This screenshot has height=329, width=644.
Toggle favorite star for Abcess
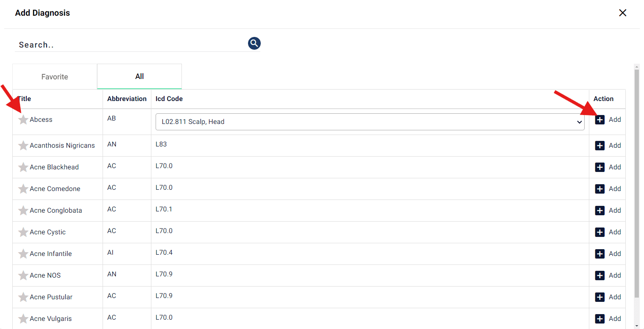(23, 120)
